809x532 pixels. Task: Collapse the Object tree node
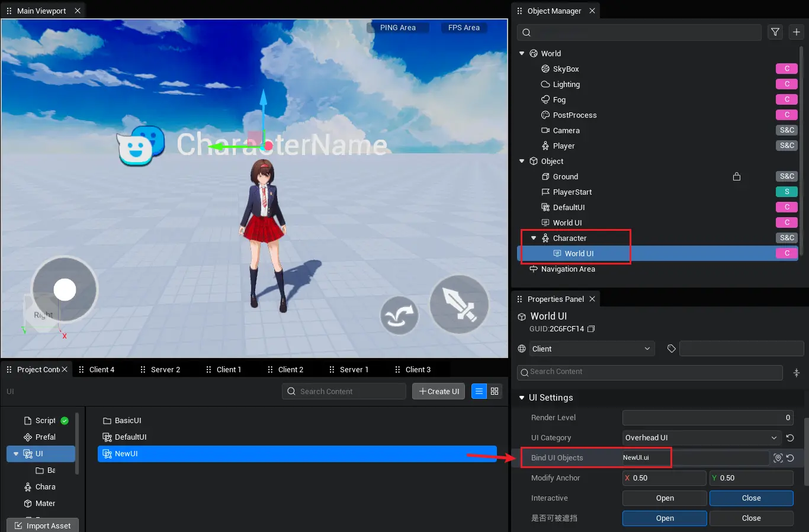[522, 161]
